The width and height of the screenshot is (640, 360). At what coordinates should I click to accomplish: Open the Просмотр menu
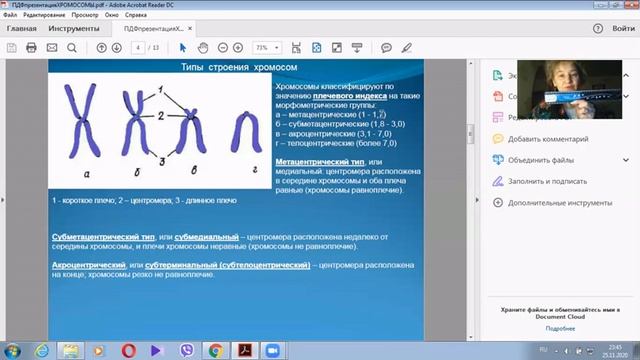coord(85,15)
